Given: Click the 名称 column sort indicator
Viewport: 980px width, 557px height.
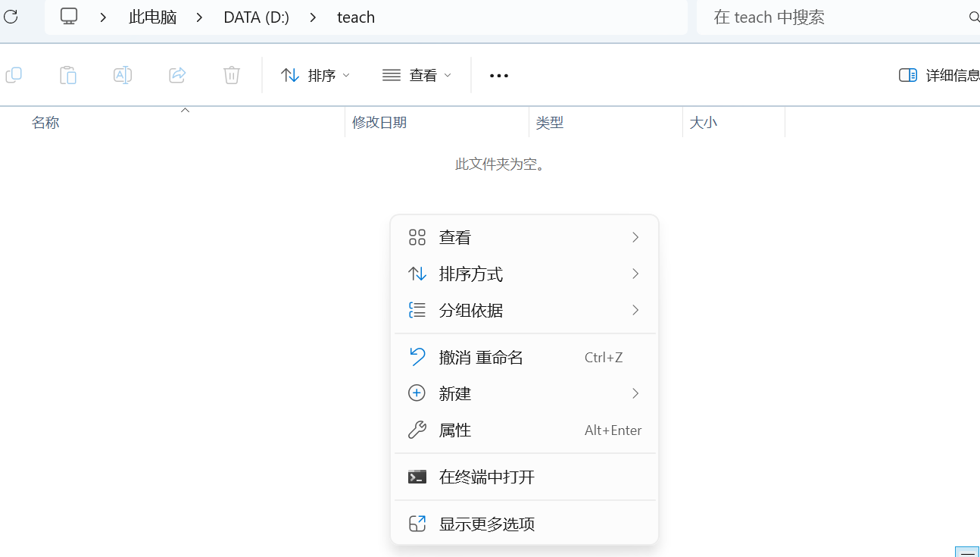Looking at the screenshot, I should tap(185, 111).
